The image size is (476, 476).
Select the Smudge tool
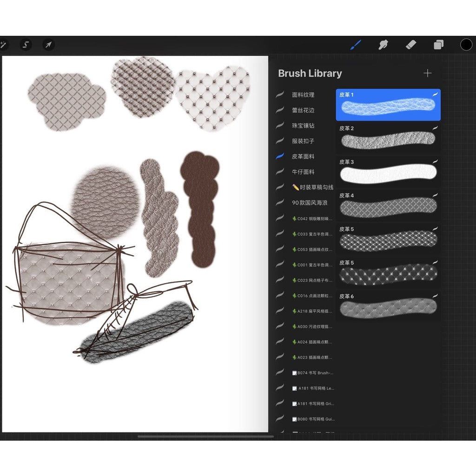(383, 45)
